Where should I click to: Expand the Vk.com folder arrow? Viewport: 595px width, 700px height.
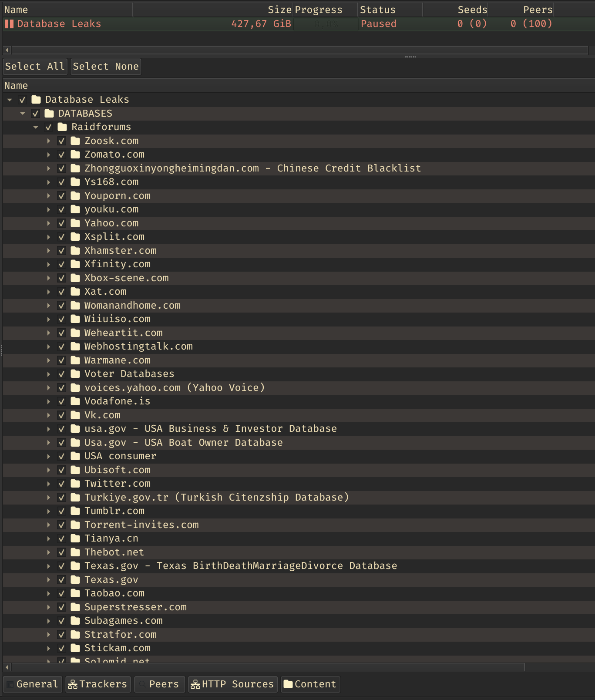[48, 415]
